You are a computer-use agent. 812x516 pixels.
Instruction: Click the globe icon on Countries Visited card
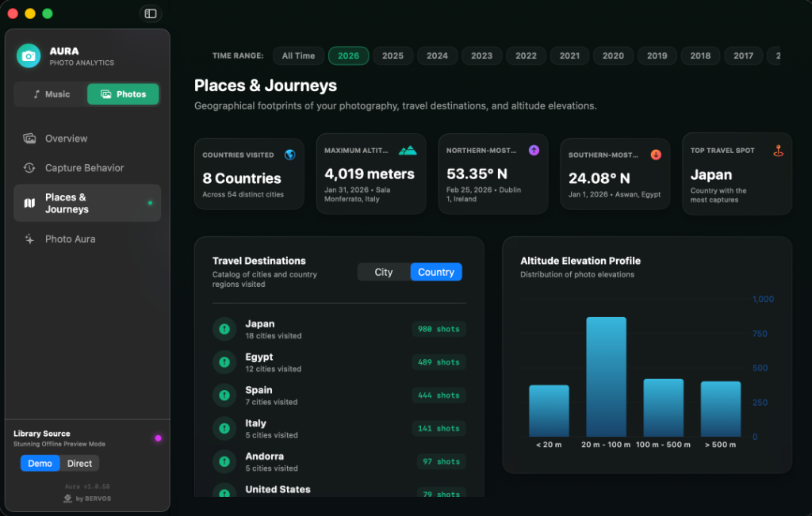[290, 155]
